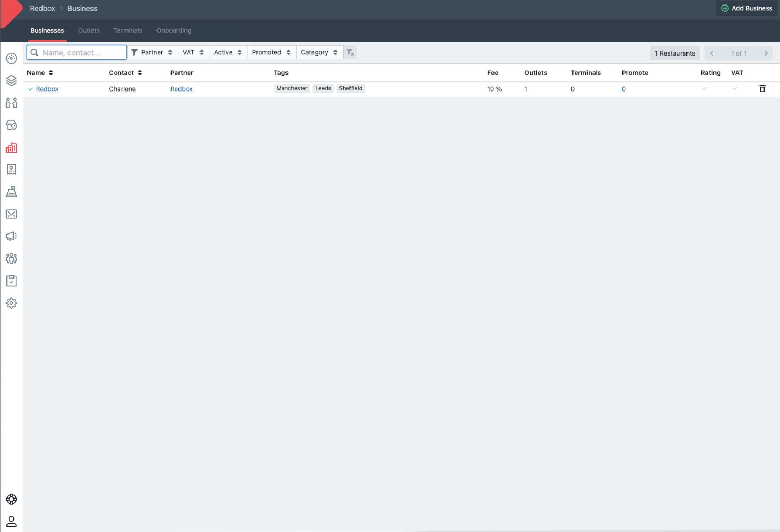Switch to the Outlets tab
Screen dimensions: 780x532
pyautogui.click(x=89, y=30)
